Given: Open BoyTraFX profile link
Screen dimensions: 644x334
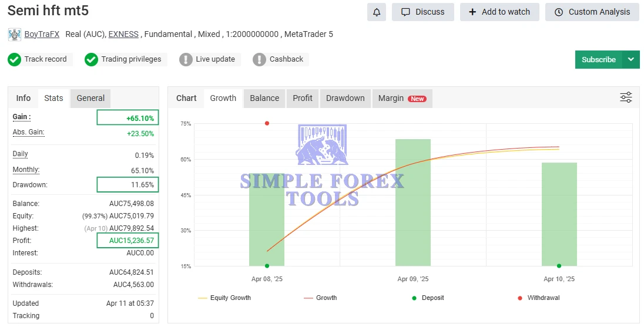Looking at the screenshot, I should 42,34.
